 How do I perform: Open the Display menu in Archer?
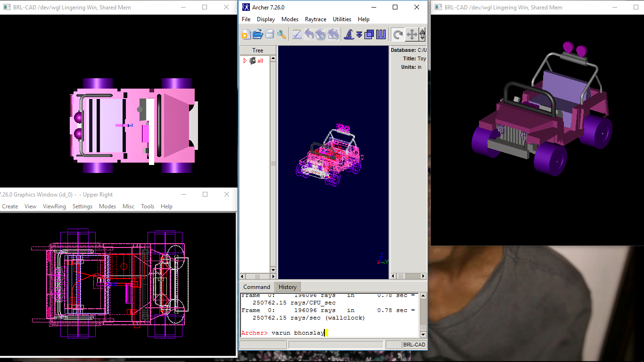(266, 19)
